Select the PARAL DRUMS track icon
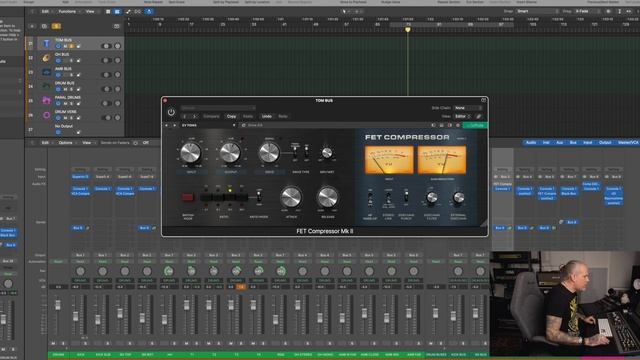Viewport: 640px width, 360px height. click(x=46, y=101)
